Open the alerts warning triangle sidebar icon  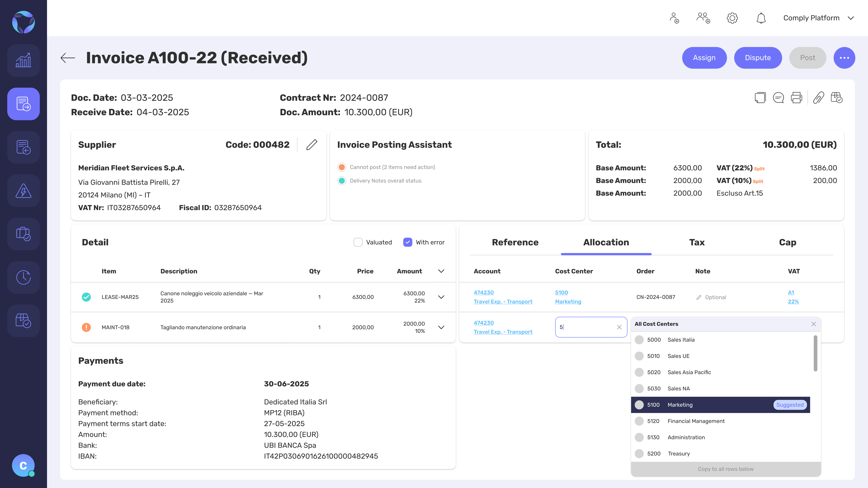(23, 191)
